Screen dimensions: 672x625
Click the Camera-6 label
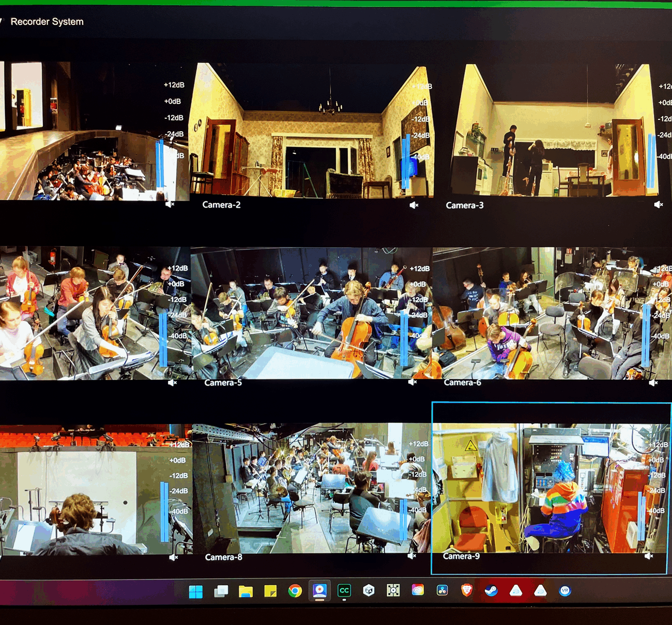pos(462,383)
